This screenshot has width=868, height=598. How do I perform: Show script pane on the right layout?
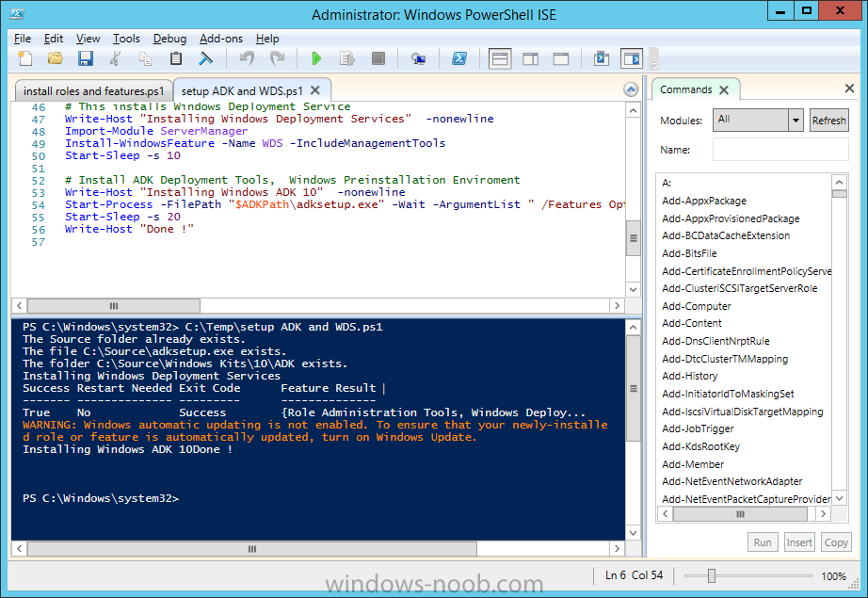tap(530, 58)
